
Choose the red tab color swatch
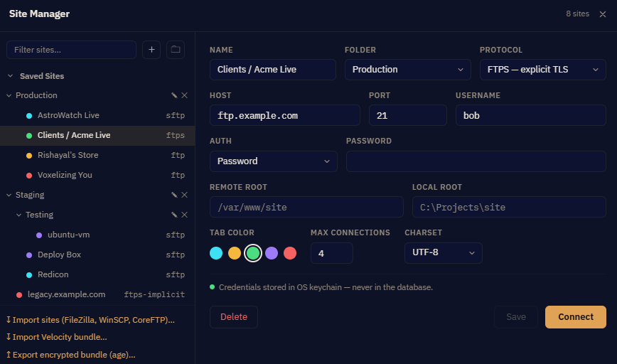[290, 253]
